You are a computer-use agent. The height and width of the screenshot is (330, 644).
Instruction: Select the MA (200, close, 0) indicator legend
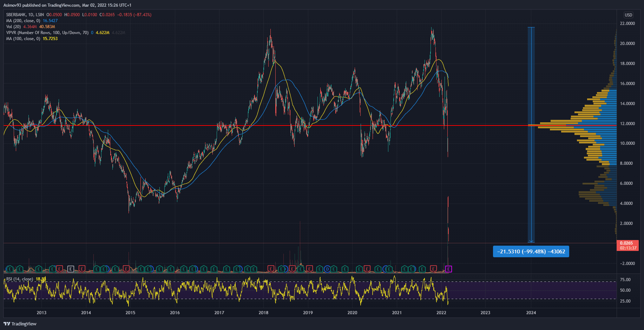tap(23, 21)
